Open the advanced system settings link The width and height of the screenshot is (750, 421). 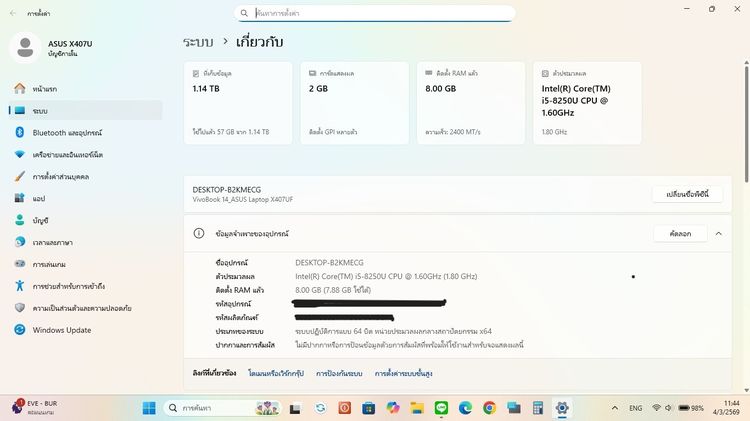(x=403, y=373)
